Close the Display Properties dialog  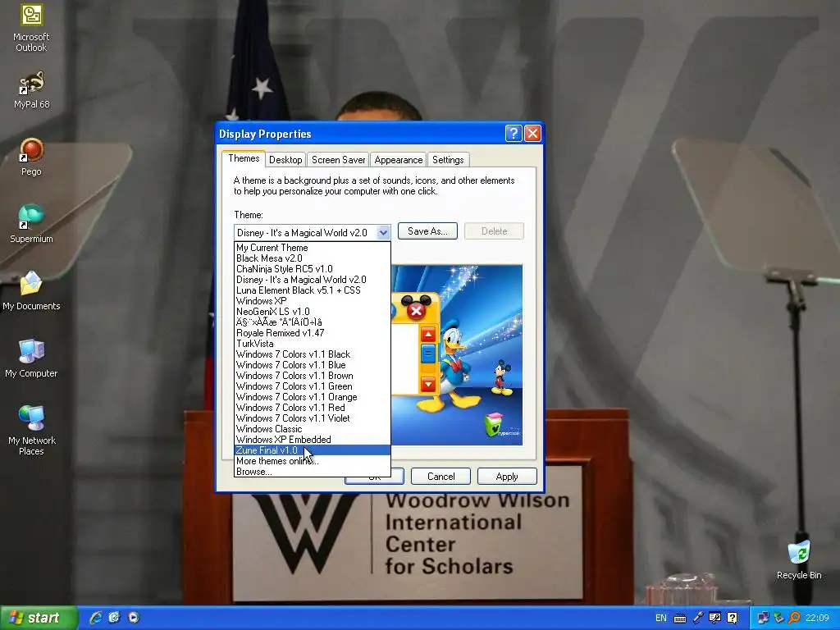532,133
